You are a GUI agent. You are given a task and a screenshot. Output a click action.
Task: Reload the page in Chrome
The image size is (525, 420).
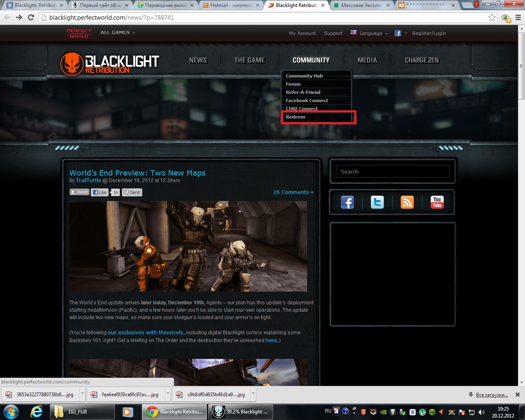coord(31,18)
